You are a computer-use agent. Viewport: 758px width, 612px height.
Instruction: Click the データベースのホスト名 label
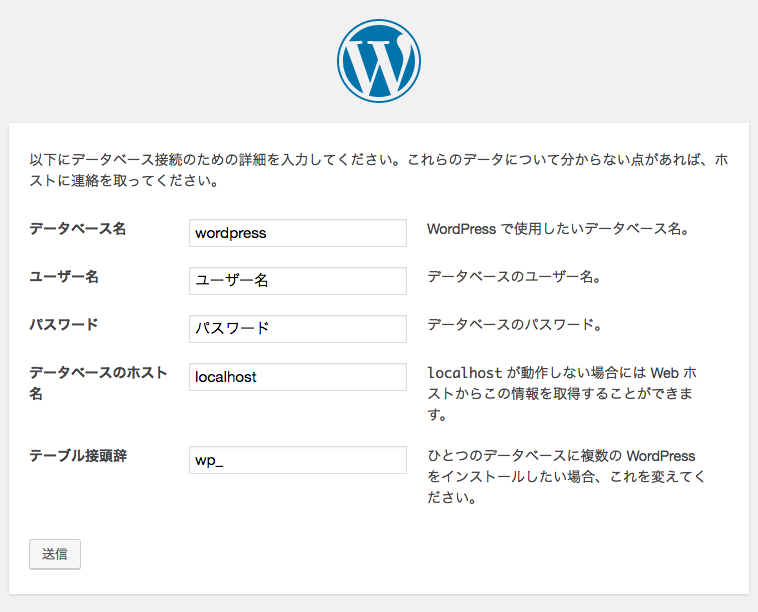pos(98,383)
